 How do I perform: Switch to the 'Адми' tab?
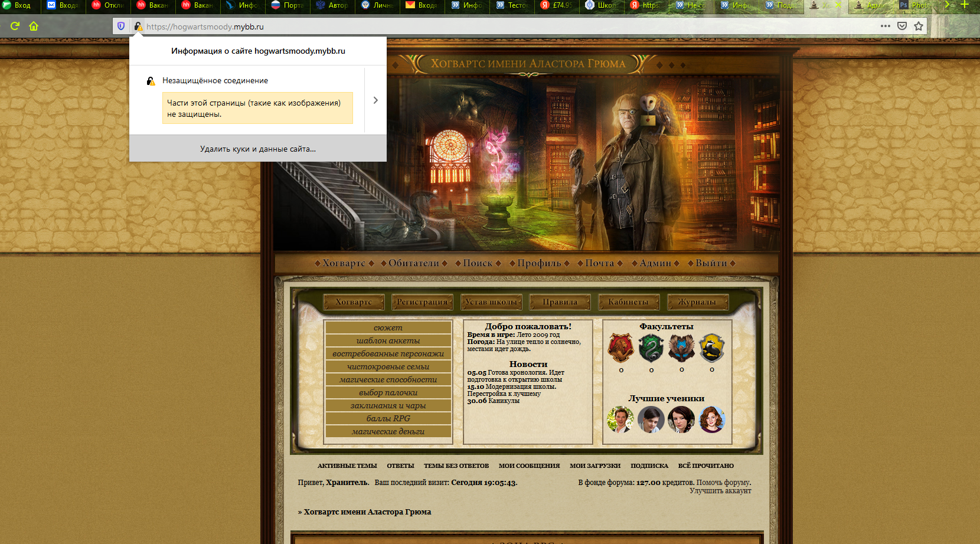pos(871,5)
